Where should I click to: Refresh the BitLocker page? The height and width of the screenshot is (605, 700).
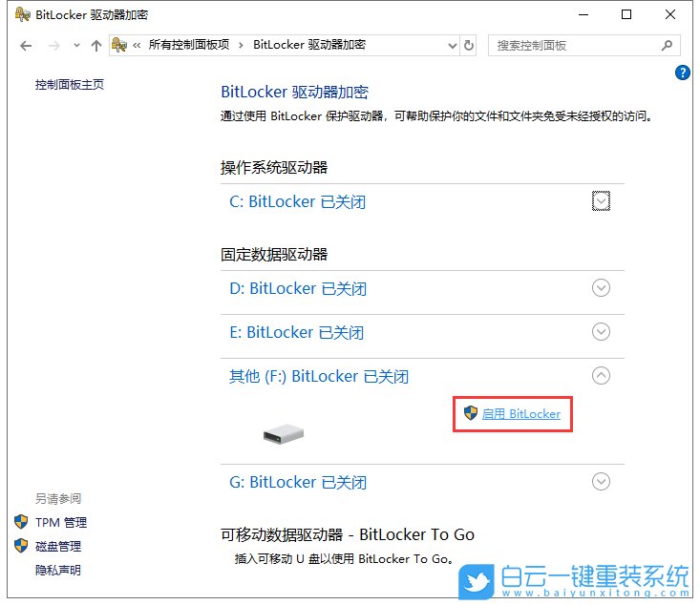click(x=468, y=46)
